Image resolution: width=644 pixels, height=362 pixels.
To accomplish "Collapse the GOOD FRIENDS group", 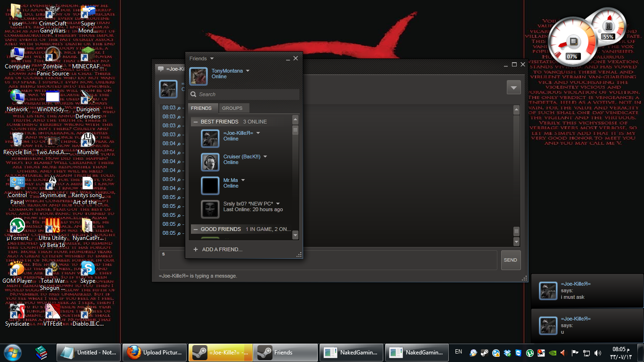I will click(x=196, y=229).
